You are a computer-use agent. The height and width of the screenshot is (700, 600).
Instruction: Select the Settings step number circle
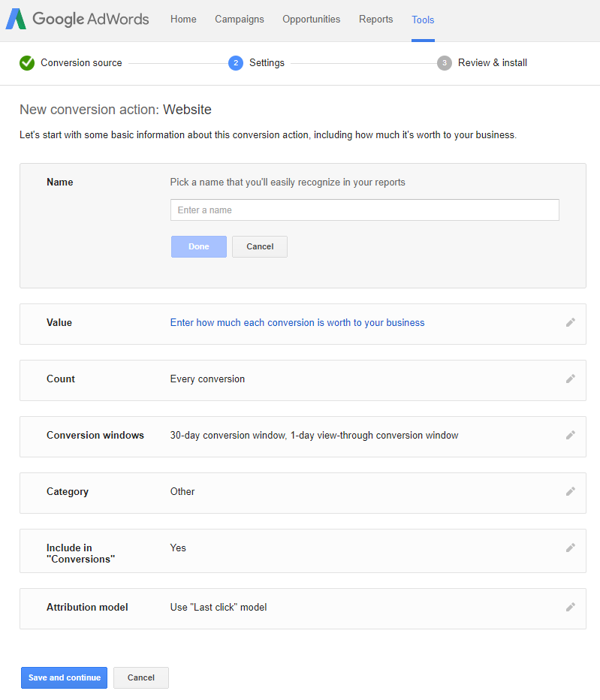[236, 63]
